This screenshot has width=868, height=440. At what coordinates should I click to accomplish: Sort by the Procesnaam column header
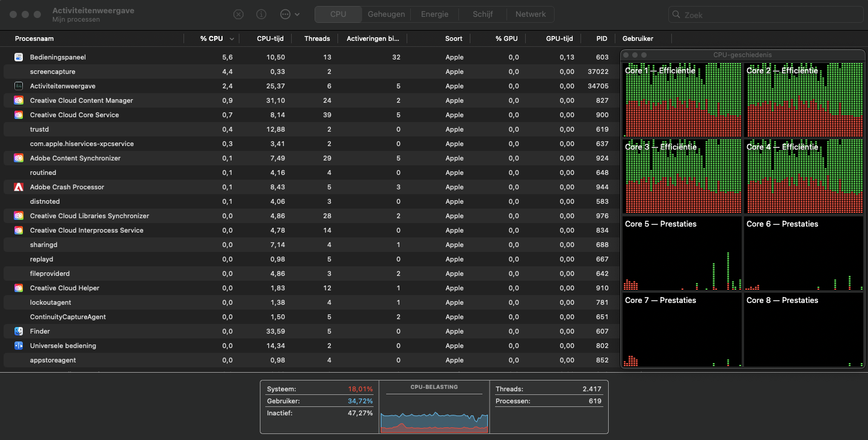click(34, 38)
